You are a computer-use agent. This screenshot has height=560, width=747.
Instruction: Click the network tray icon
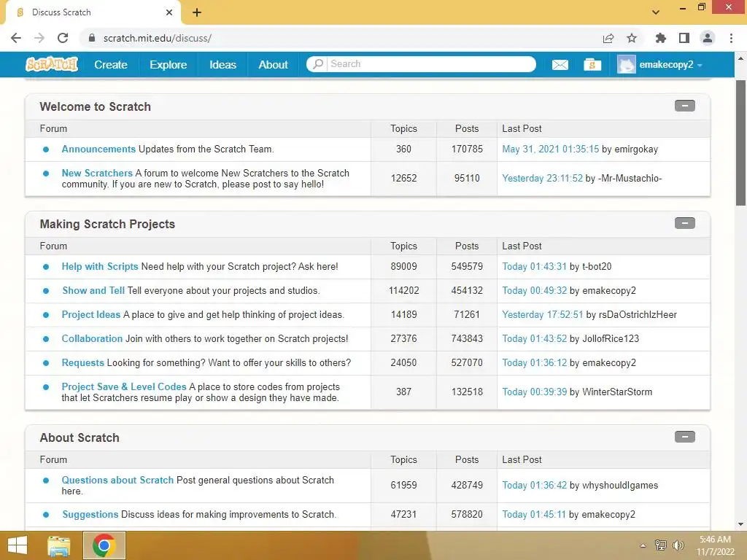(661, 545)
